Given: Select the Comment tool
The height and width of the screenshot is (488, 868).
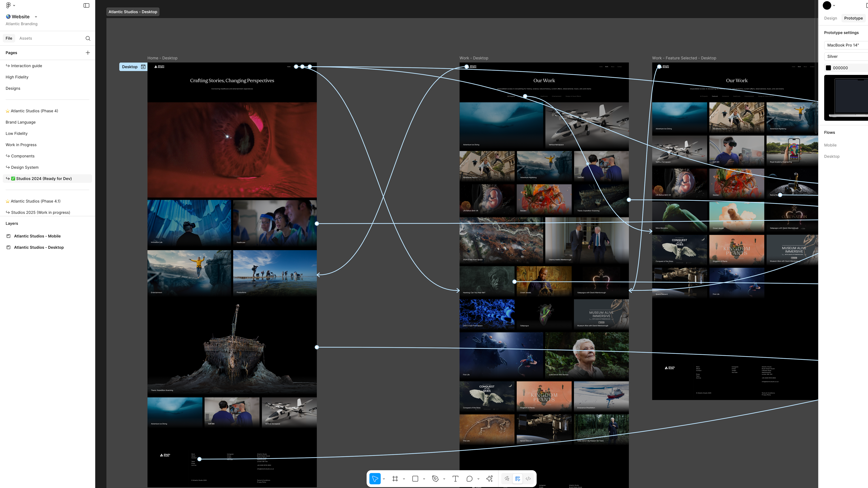Looking at the screenshot, I should pos(469,479).
